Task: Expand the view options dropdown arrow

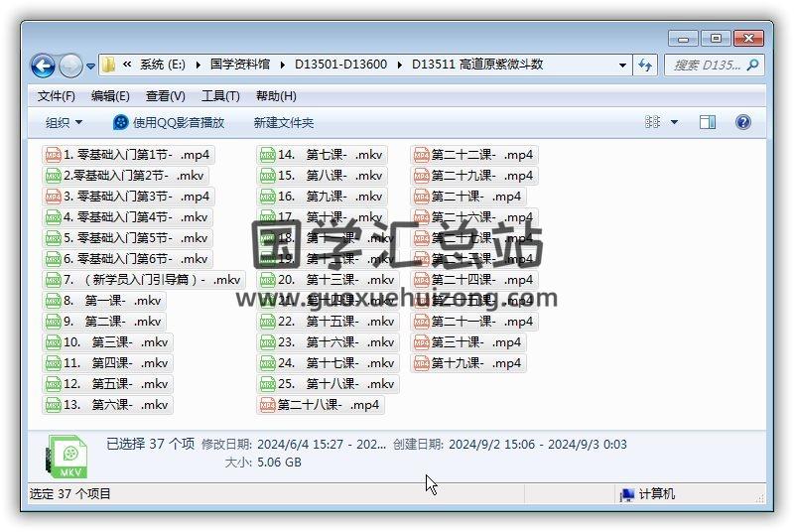Action: point(675,122)
